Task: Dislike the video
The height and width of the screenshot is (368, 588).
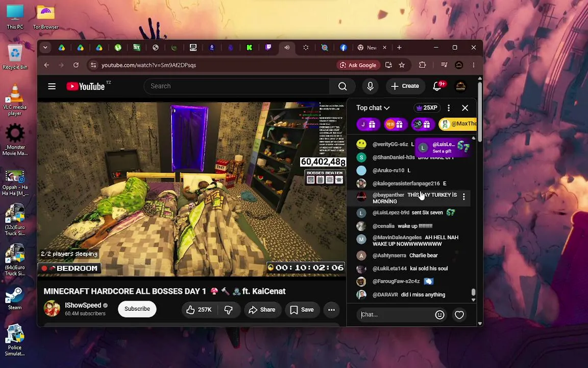Action: [x=228, y=310]
